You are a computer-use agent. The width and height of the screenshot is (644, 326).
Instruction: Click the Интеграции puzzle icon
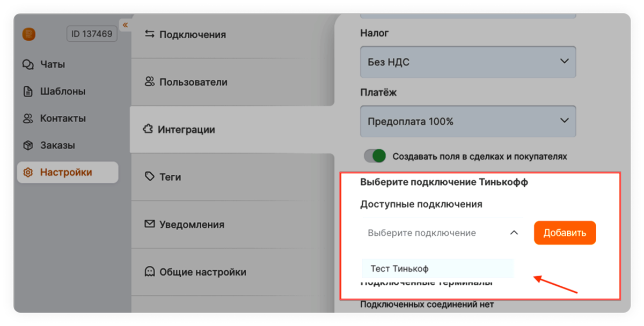coord(148,129)
